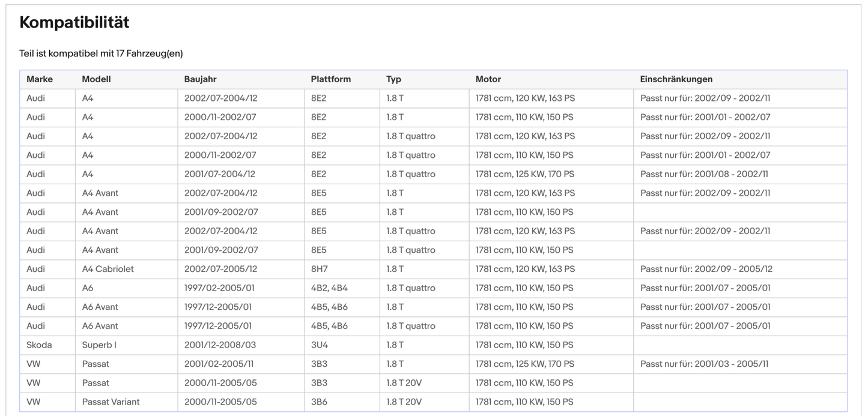Screen dimensions: 868x416
Task: Select the Skoda brand cell
Action: pyautogui.click(x=39, y=345)
